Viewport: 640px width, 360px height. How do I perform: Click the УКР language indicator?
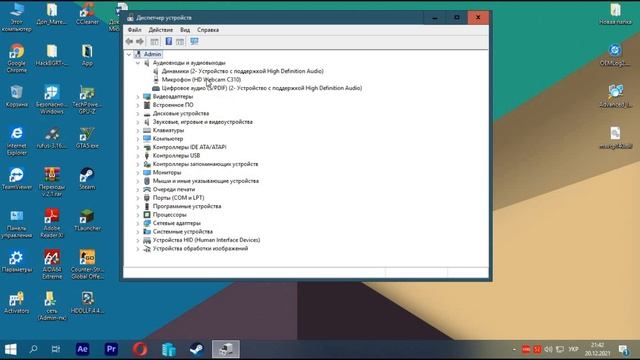tap(573, 349)
